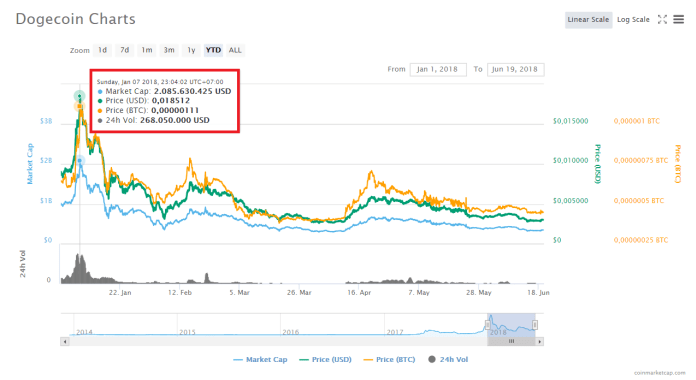Image resolution: width=696 pixels, height=380 pixels.
Task: Toggle 24h Vol series in legend
Action: tap(448, 360)
